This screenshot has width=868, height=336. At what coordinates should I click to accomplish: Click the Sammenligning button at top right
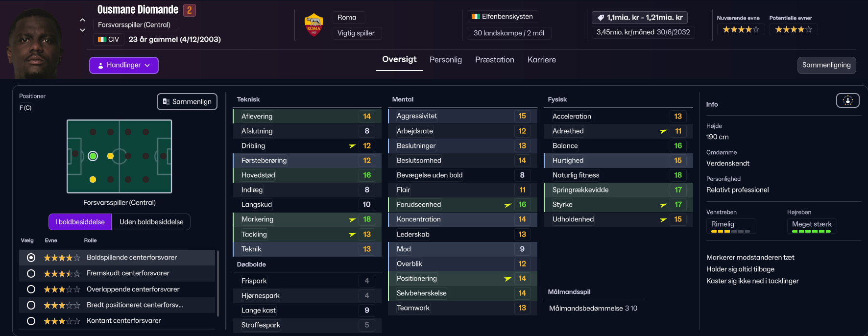pos(826,65)
